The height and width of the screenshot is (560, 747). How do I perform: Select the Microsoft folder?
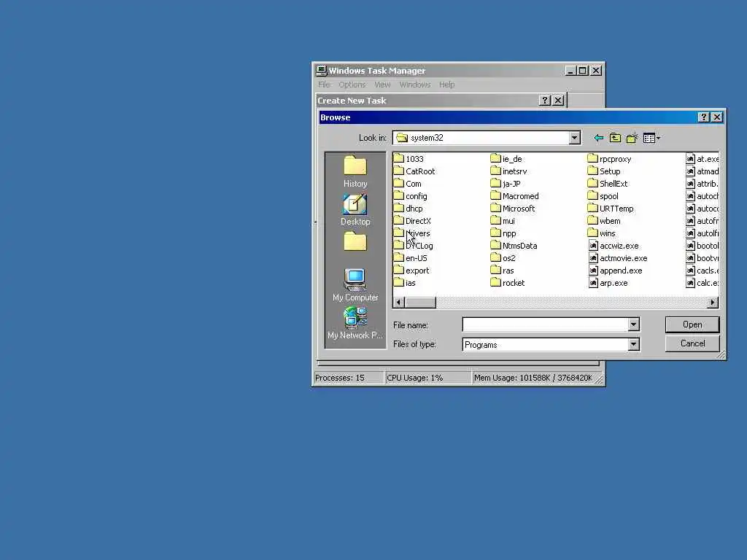513,209
